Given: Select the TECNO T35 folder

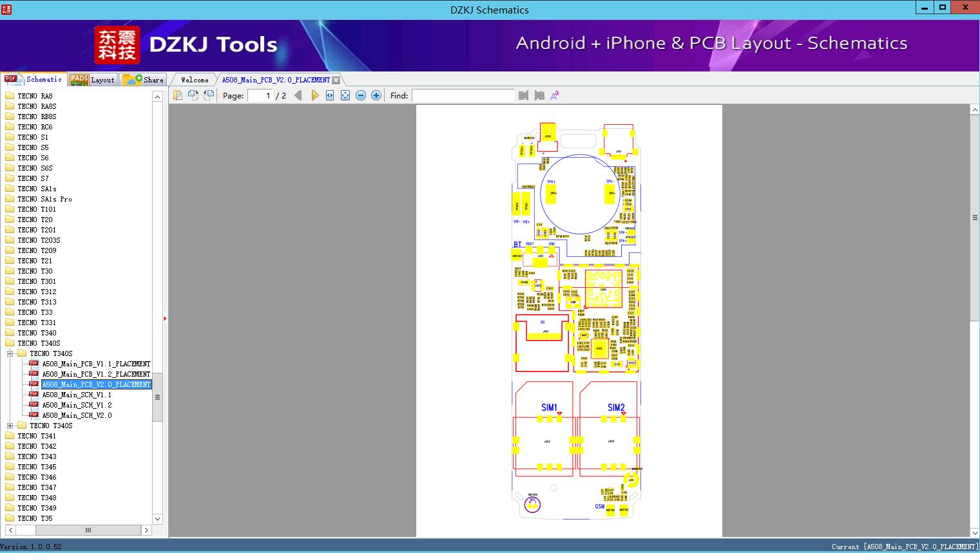Looking at the screenshot, I should (x=35, y=518).
